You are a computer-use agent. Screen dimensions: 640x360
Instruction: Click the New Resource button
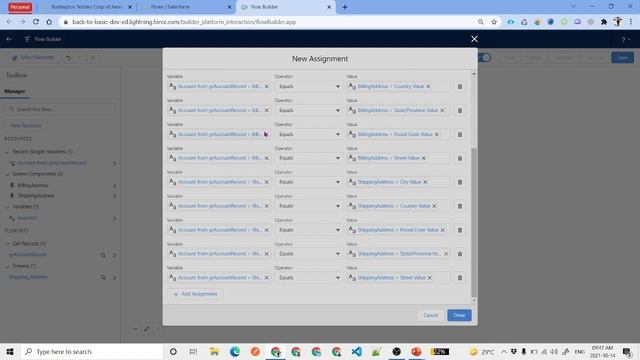tap(25, 125)
